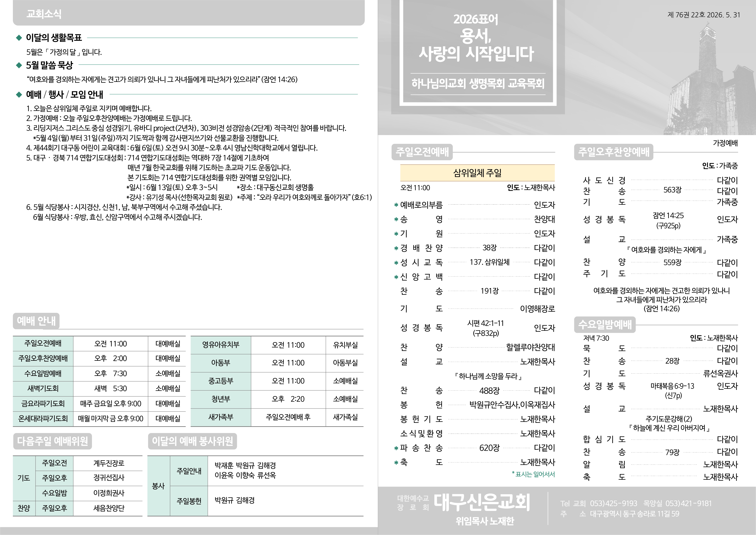Click the name '정귀선집사'

tap(109, 478)
